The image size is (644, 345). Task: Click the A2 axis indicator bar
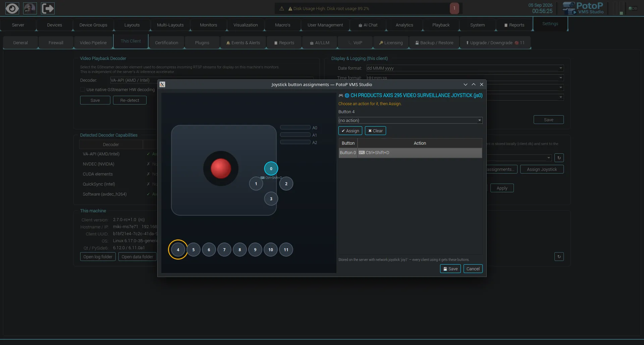coord(295,142)
